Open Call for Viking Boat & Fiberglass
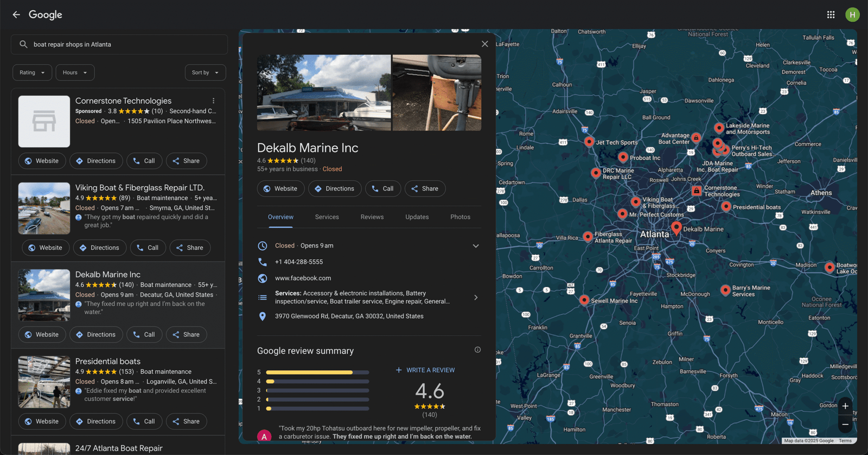The image size is (868, 455). pos(148,248)
